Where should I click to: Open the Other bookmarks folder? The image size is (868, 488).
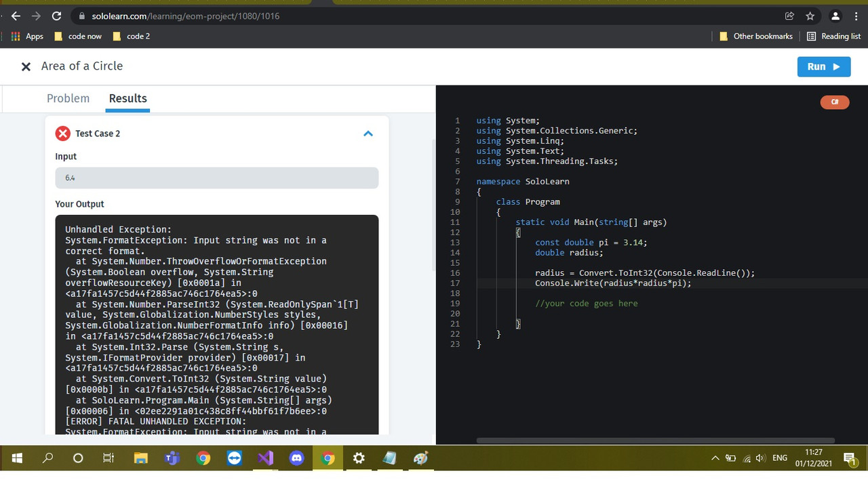point(755,36)
